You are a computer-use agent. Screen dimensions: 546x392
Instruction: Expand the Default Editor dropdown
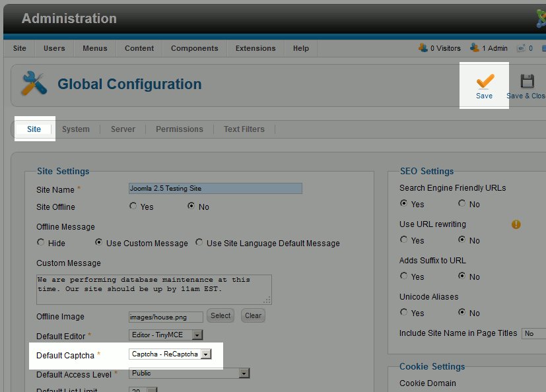(x=197, y=335)
